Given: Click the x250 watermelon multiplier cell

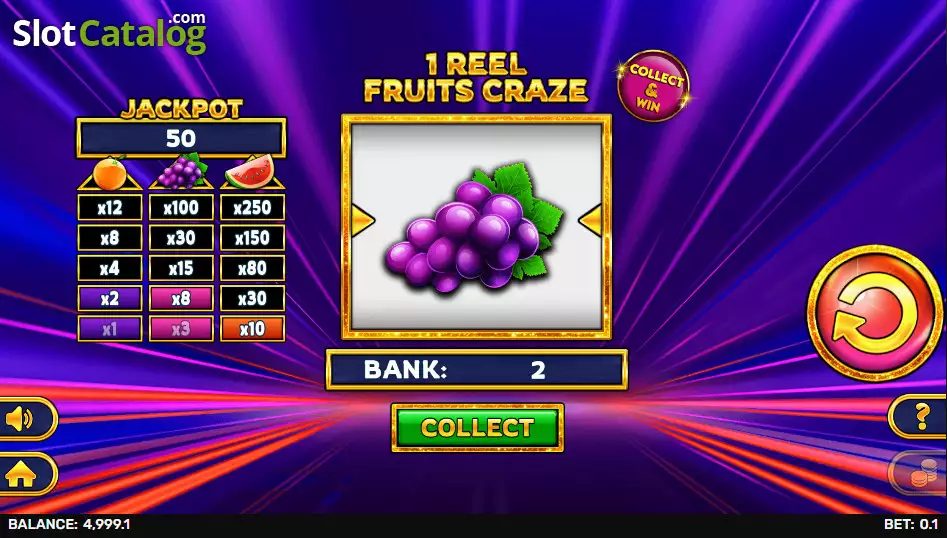Looking at the screenshot, I should pos(252,208).
